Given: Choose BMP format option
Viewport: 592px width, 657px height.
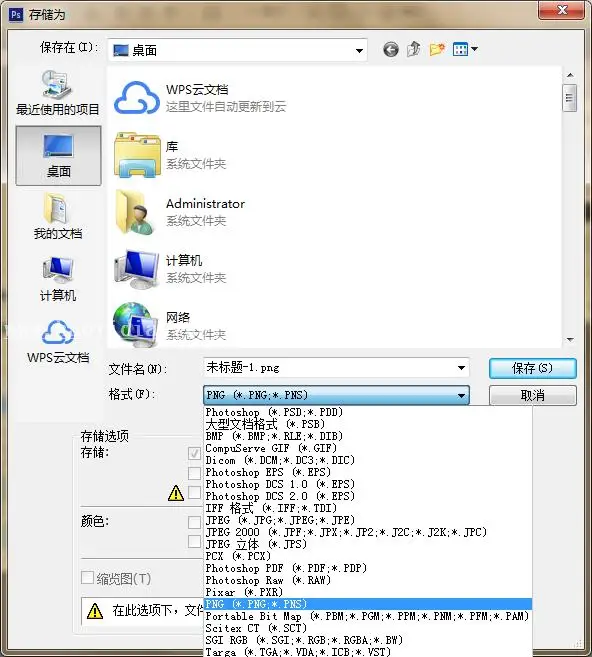Looking at the screenshot, I should pos(368,436).
